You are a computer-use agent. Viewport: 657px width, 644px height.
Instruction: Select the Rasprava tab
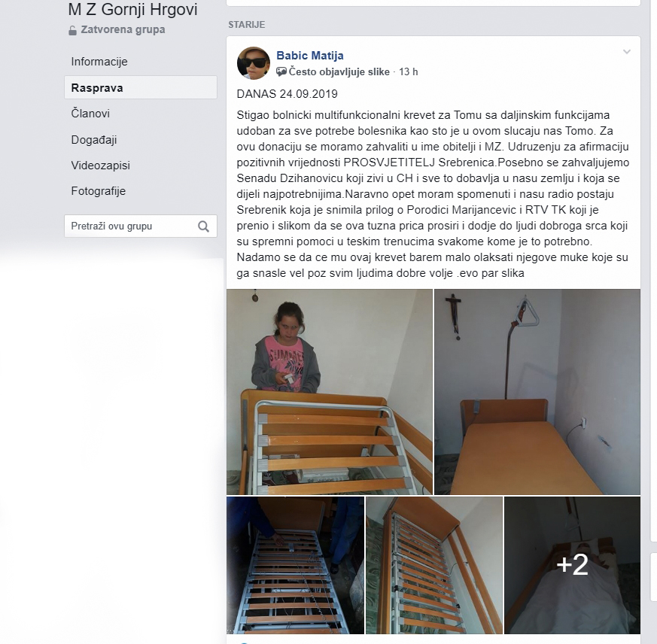141,87
